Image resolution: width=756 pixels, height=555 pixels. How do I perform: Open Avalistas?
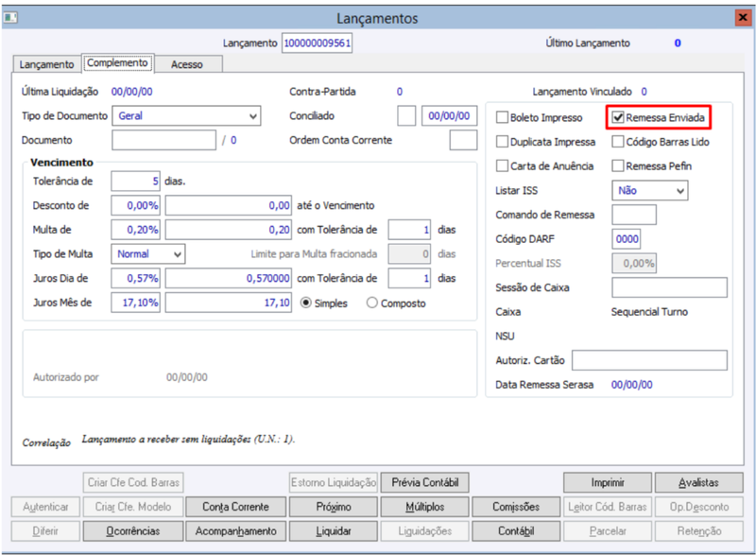pyautogui.click(x=698, y=482)
